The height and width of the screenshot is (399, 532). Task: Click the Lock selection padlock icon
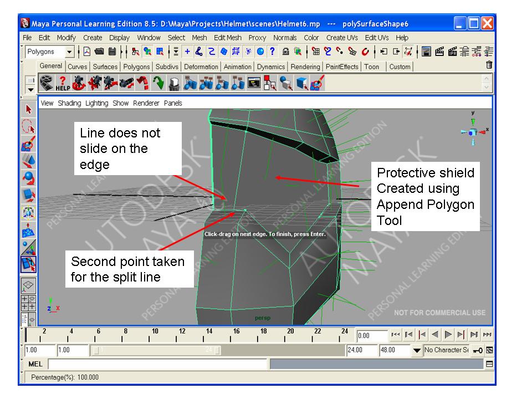[286, 52]
